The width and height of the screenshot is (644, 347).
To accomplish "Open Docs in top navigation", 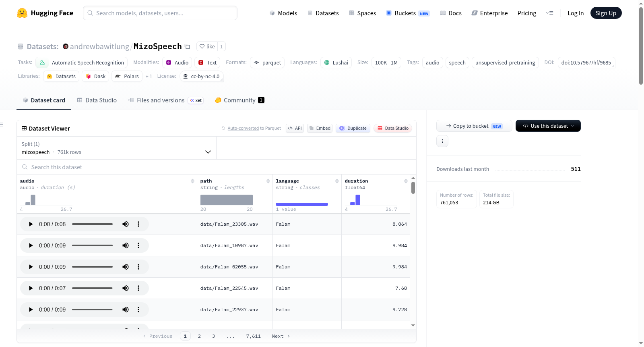I will coord(451,13).
